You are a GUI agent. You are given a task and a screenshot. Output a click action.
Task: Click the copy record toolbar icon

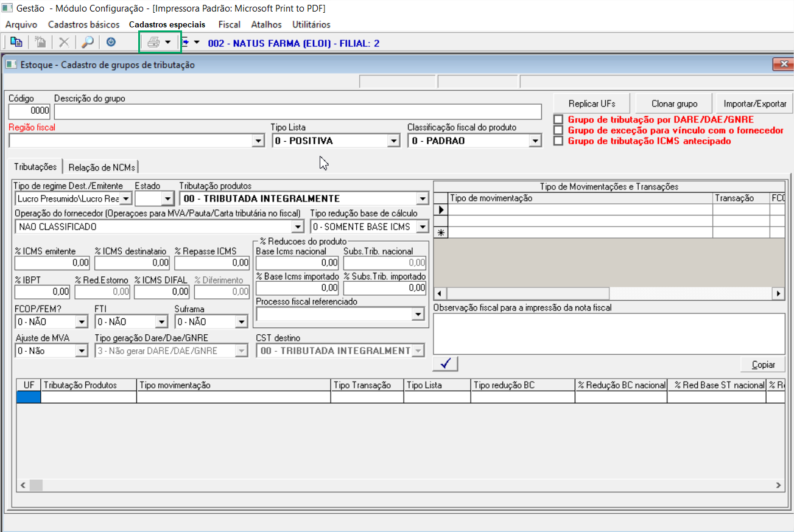click(x=16, y=43)
